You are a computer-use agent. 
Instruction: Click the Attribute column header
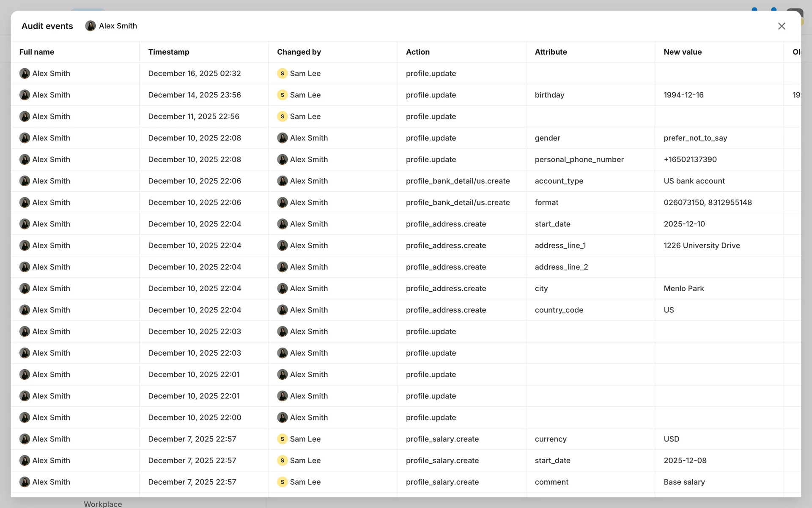(551, 52)
